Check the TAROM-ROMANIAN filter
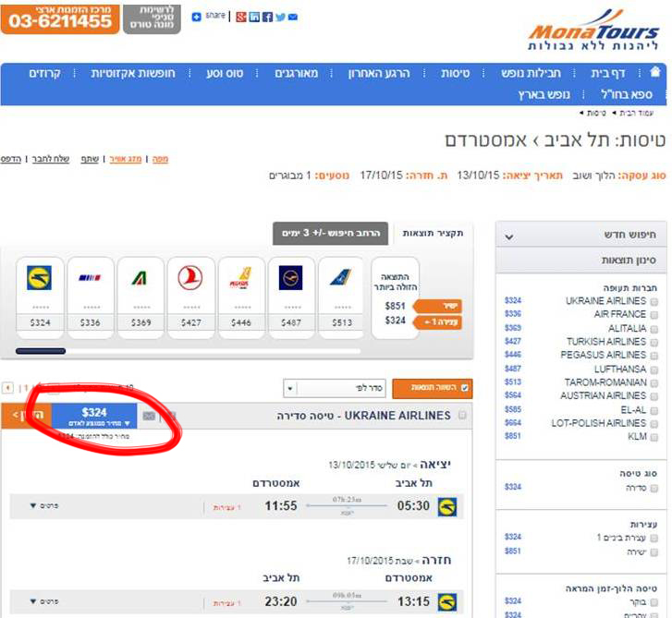Image resolution: width=672 pixels, height=618 pixels. tap(654, 383)
